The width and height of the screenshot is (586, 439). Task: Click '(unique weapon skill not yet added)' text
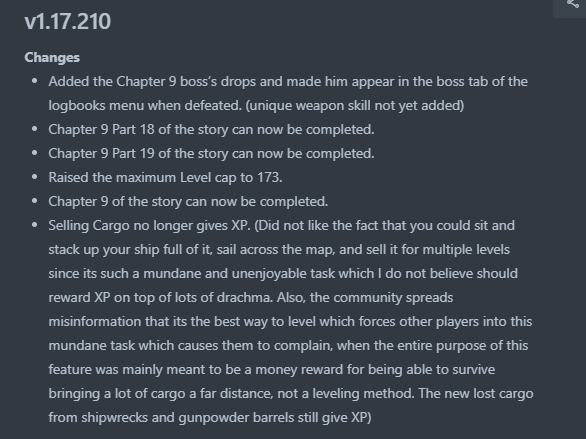355,105
